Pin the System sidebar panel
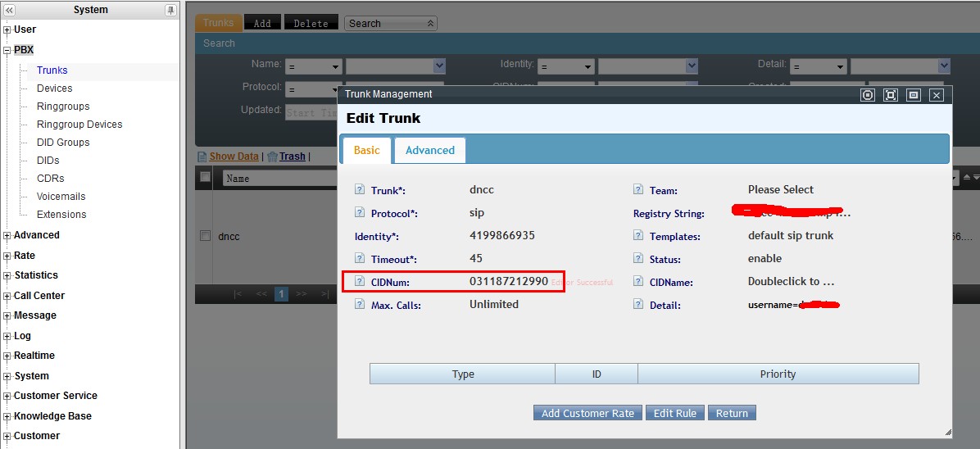Image resolution: width=980 pixels, height=449 pixels. (170, 10)
